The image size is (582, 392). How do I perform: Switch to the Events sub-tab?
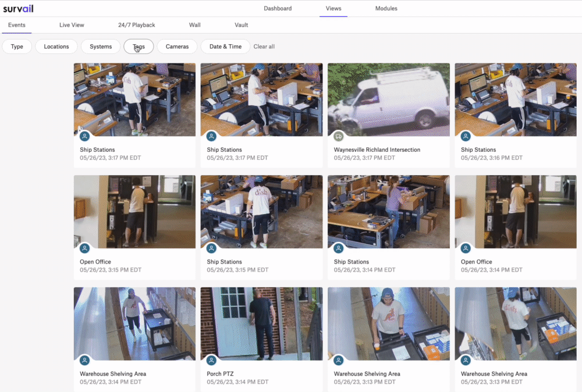click(x=17, y=25)
